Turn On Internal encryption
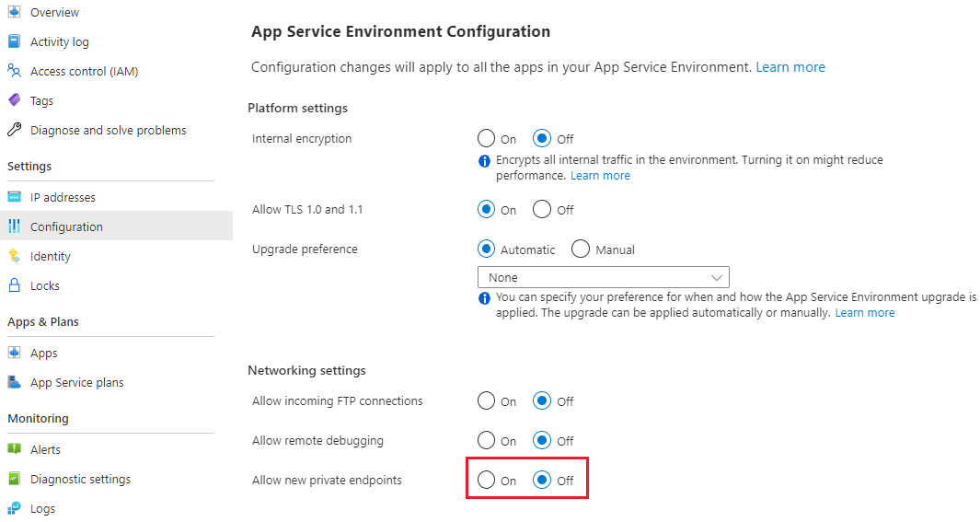 tap(487, 139)
